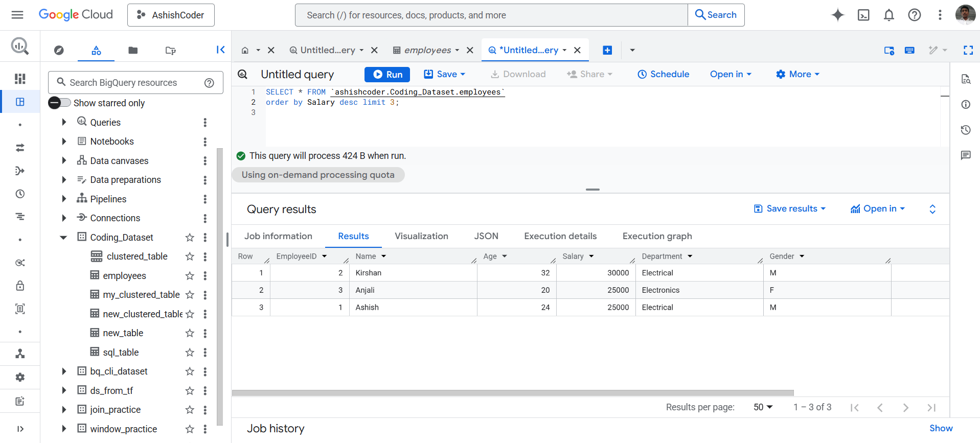Star the my_clustered_table

190,295
